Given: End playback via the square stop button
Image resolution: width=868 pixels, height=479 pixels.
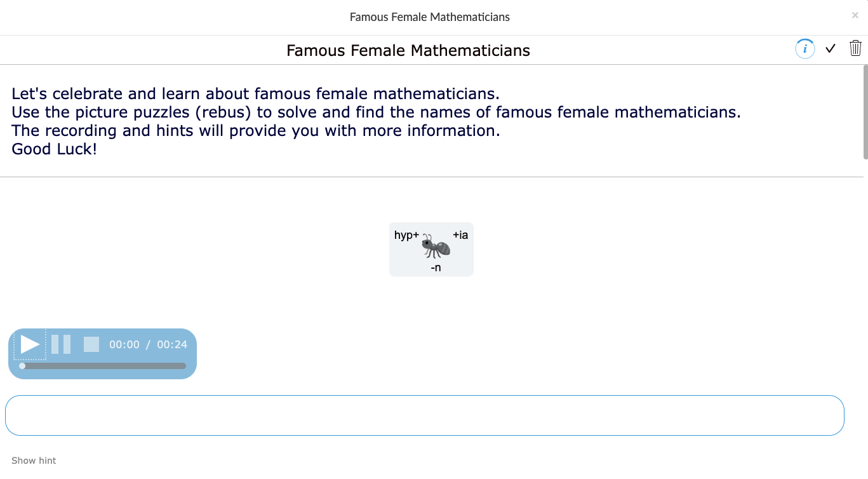Looking at the screenshot, I should pyautogui.click(x=91, y=344).
